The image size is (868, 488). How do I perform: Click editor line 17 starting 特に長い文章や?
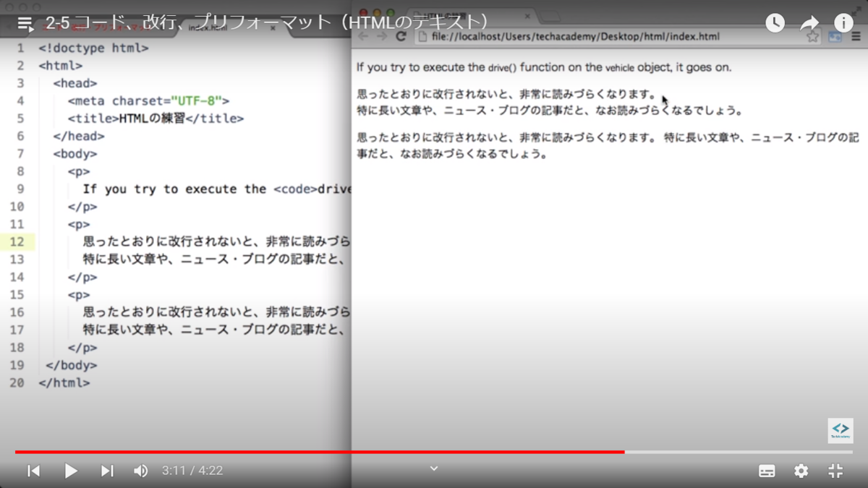coord(216,330)
